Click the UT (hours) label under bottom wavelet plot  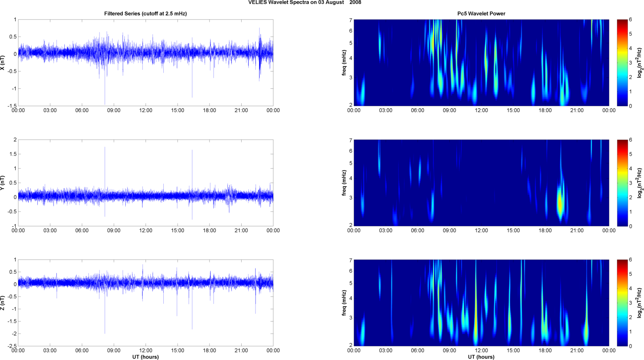coord(481,357)
